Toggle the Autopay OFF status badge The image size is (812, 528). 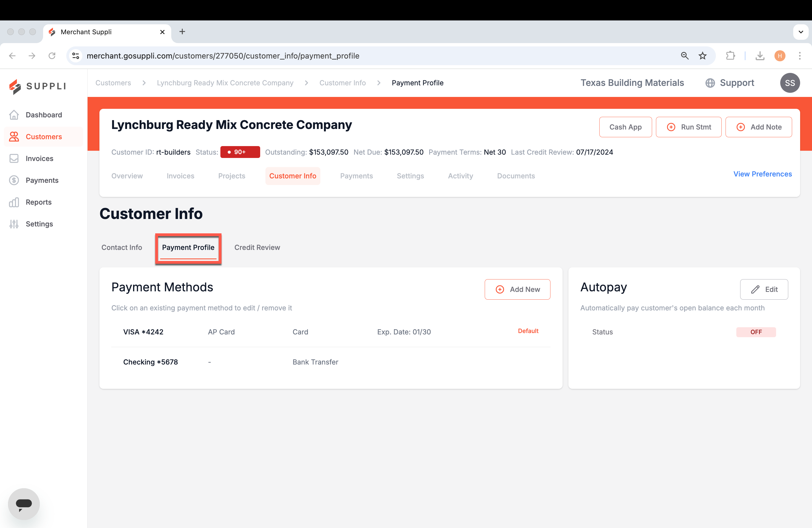(756, 332)
